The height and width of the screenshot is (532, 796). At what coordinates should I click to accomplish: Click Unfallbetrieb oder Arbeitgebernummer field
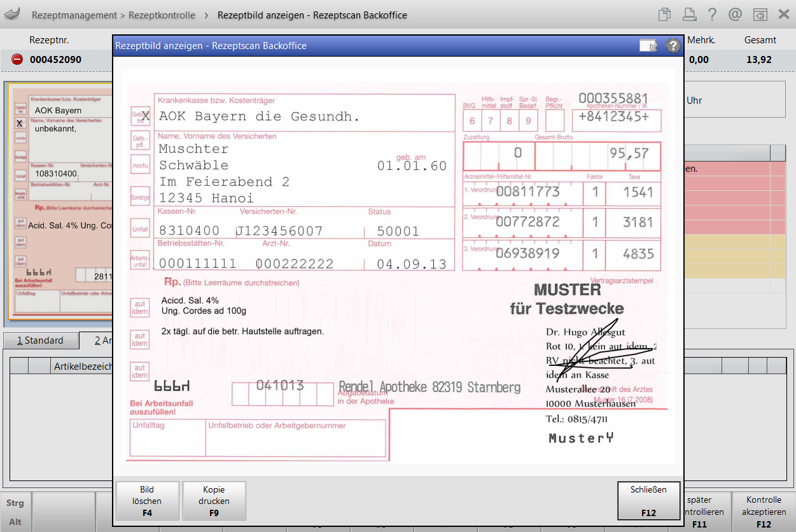click(295, 438)
